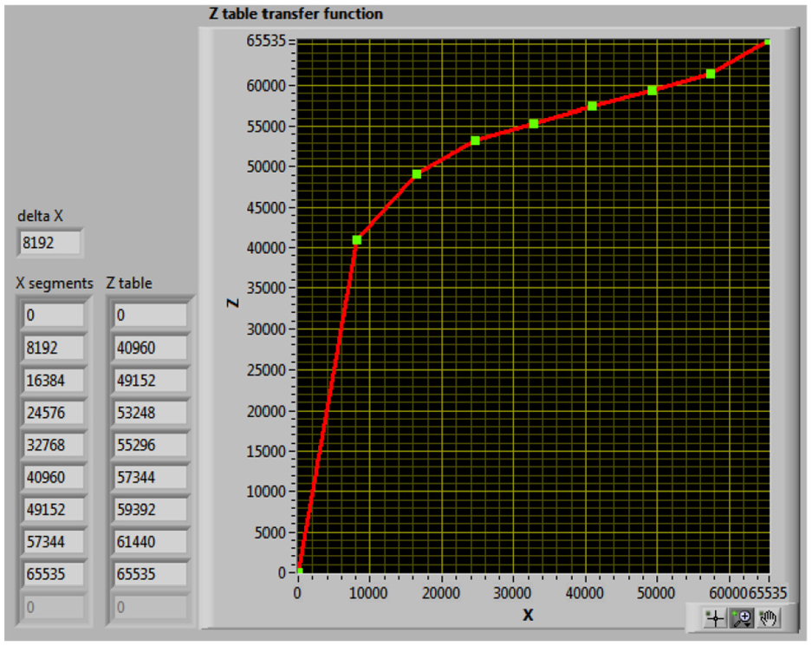
Task: Click the X axis name label
Action: pyautogui.click(x=528, y=615)
